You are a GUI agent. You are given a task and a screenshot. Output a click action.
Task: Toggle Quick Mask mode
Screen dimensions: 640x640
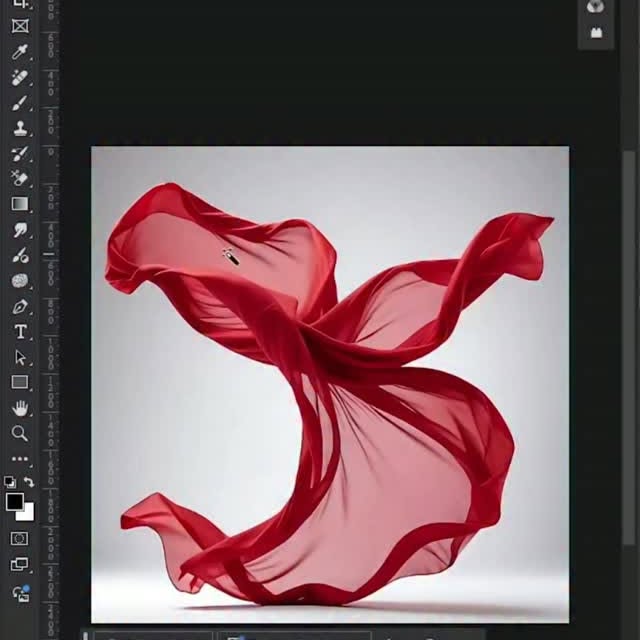click(19, 539)
